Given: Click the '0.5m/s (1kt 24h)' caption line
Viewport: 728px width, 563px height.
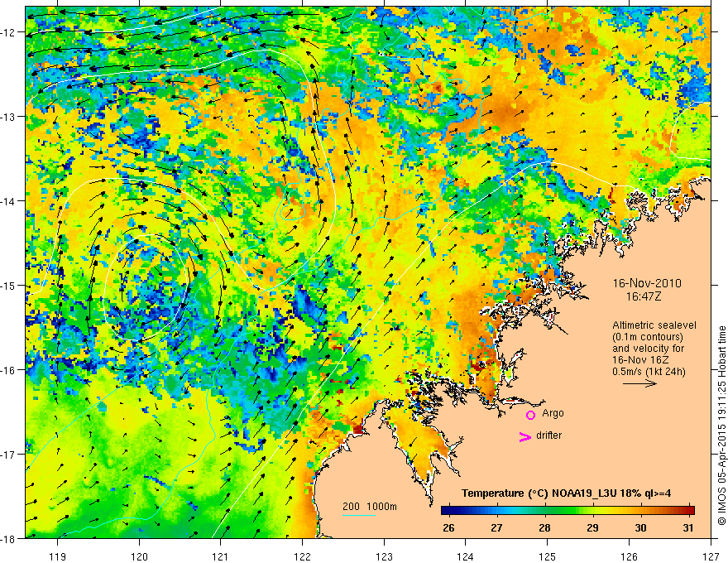Looking at the screenshot, I should [649, 372].
